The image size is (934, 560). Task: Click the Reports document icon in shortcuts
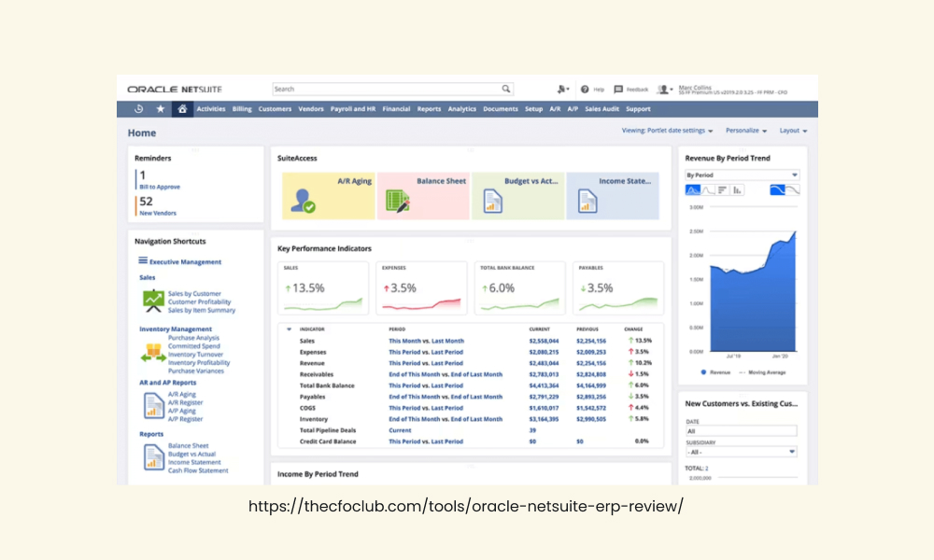[154, 457]
